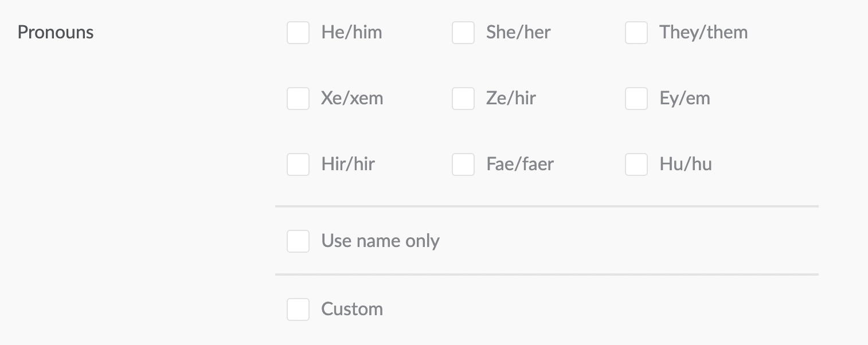This screenshot has height=345, width=868.
Task: Click the Xe/xem label text
Action: coord(352,99)
